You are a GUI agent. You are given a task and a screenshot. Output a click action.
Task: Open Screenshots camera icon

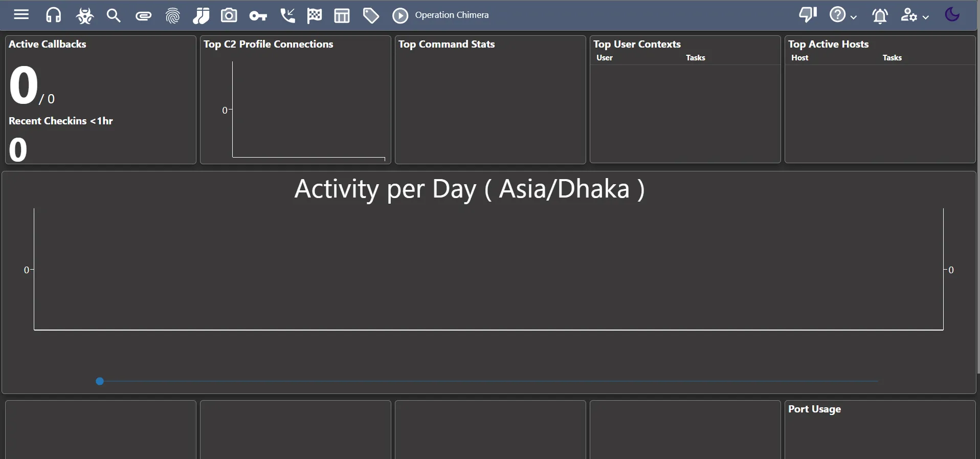[229, 15]
